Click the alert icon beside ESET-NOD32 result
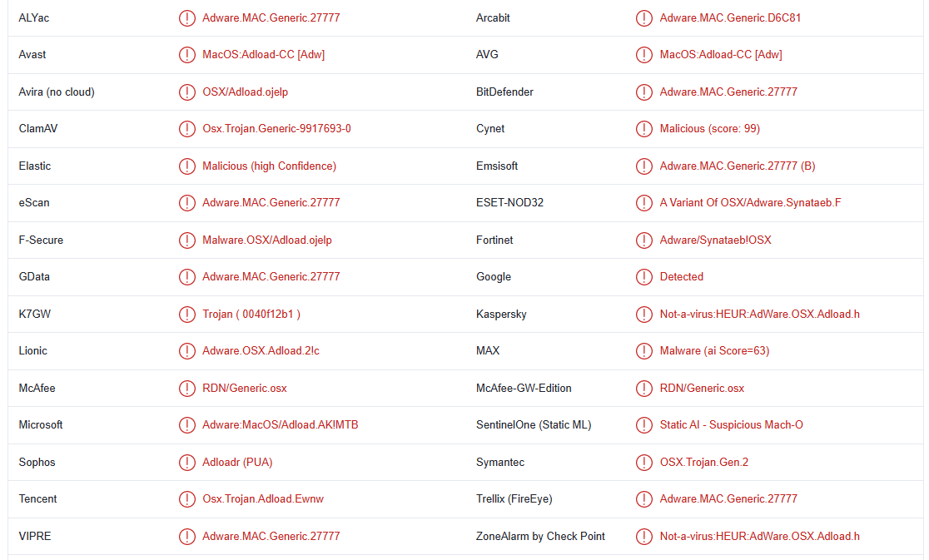 [644, 203]
